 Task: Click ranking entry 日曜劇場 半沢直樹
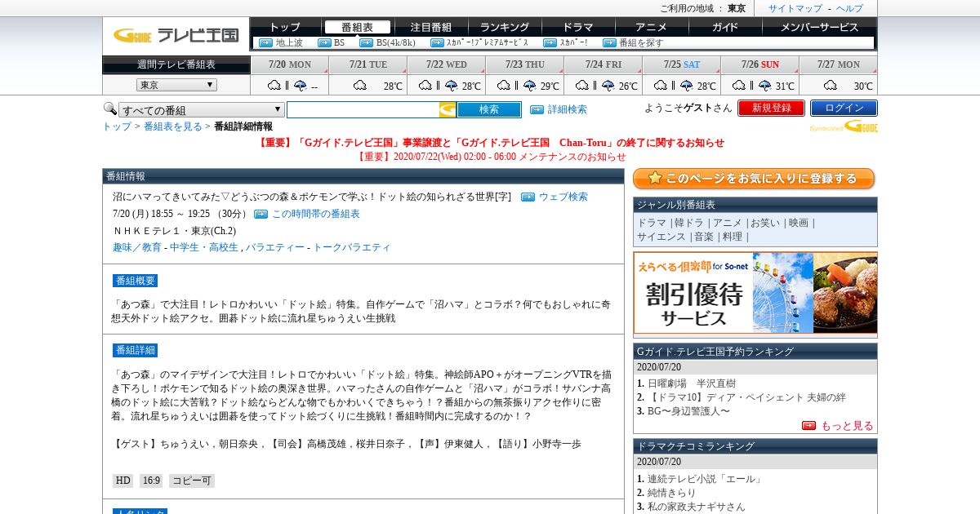(x=692, y=383)
